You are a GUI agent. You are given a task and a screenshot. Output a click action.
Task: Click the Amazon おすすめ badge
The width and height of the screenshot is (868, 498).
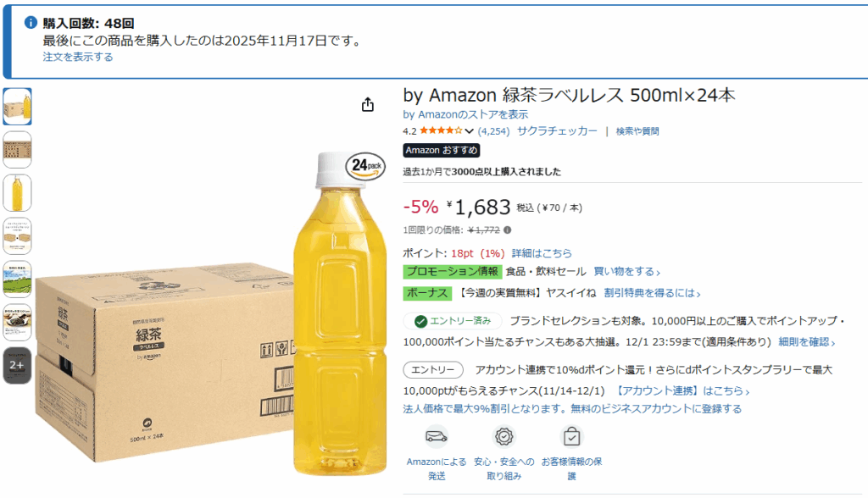[441, 151]
